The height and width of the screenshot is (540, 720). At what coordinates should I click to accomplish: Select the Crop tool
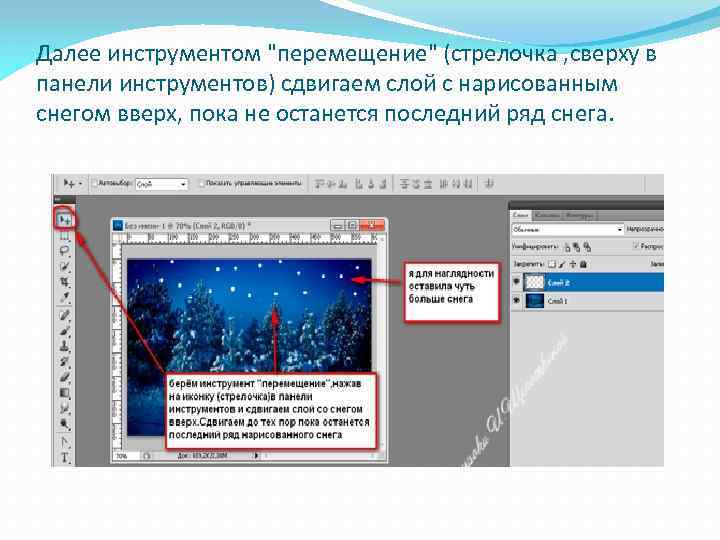[x=65, y=282]
